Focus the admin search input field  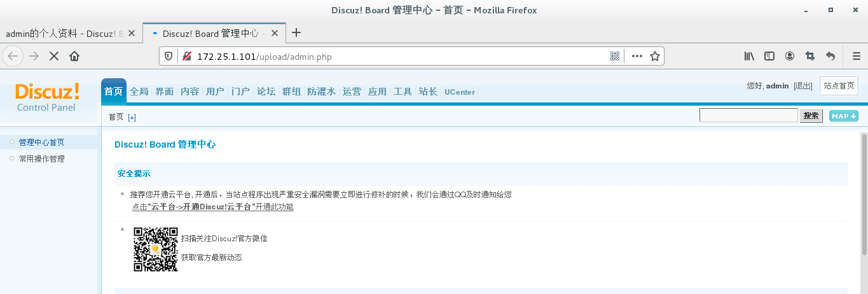(748, 115)
